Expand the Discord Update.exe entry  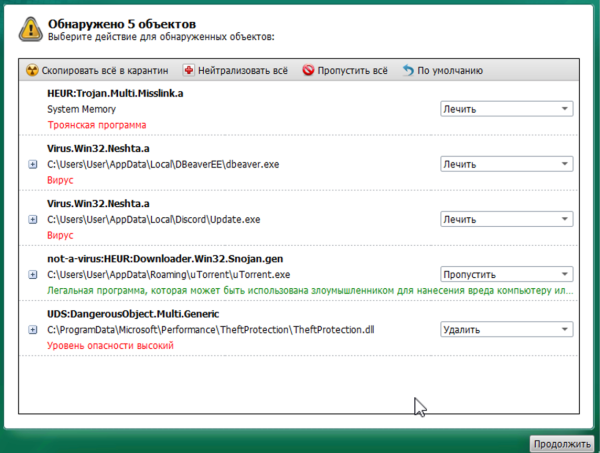[33, 220]
